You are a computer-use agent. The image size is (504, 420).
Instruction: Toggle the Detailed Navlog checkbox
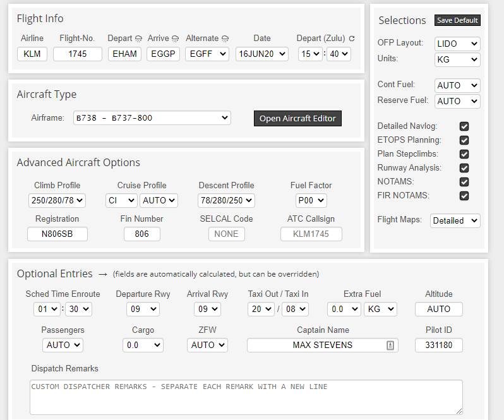click(464, 126)
